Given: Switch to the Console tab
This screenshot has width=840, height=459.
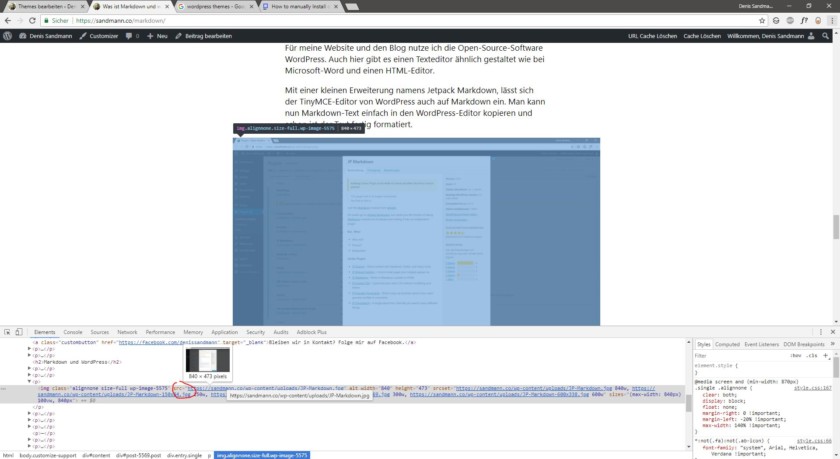Looking at the screenshot, I should (73, 331).
